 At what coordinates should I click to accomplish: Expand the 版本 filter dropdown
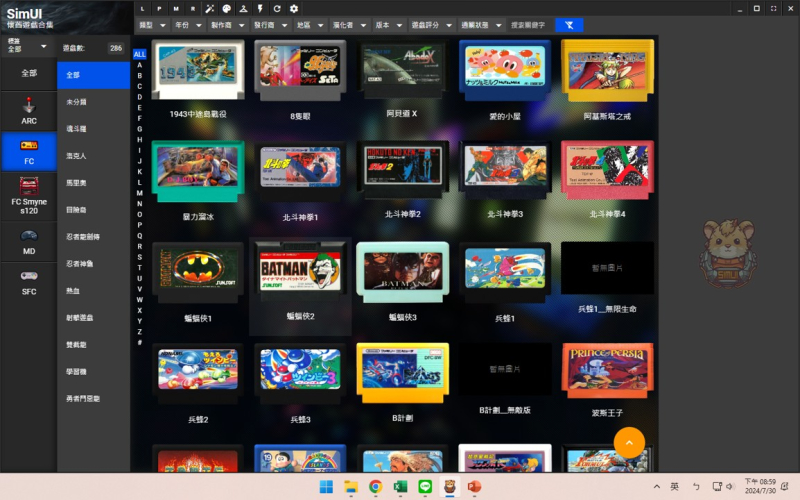click(389, 25)
